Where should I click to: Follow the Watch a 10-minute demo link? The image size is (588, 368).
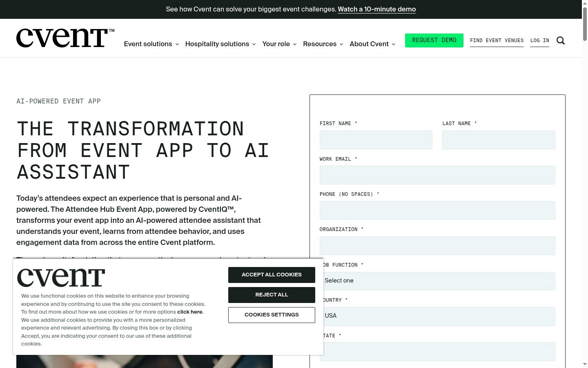pyautogui.click(x=376, y=9)
